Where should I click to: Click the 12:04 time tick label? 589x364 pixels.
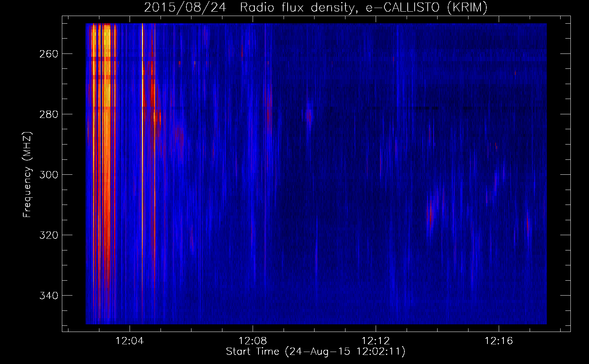pyautogui.click(x=130, y=341)
